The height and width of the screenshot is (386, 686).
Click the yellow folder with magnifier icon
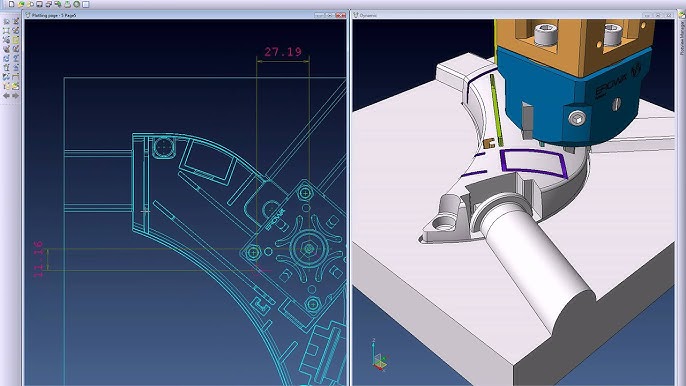point(30,4)
